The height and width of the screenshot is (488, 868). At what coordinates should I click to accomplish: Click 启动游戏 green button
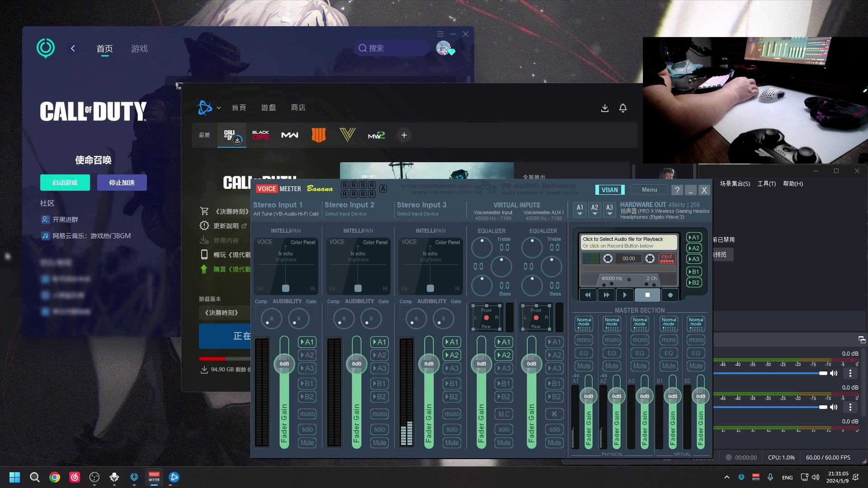[x=65, y=183]
